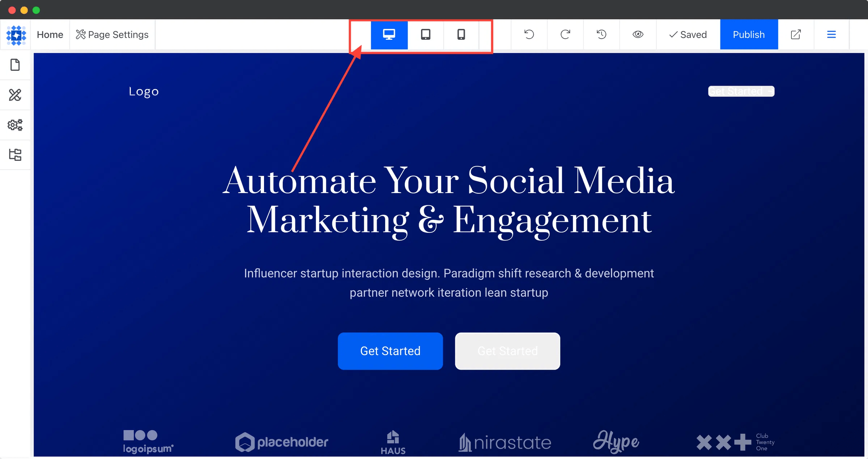Switch to mobile phone view mode
Image resolution: width=868 pixels, height=459 pixels.
click(461, 35)
